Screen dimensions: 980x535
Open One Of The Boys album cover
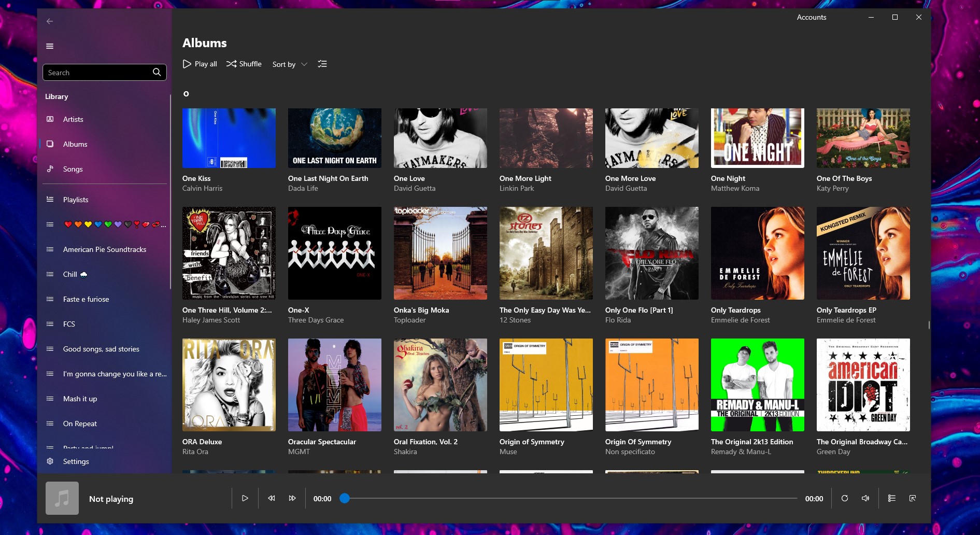click(x=863, y=138)
